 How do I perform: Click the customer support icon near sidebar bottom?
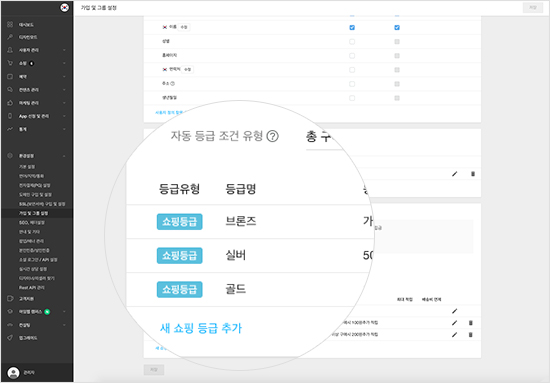click(10, 298)
